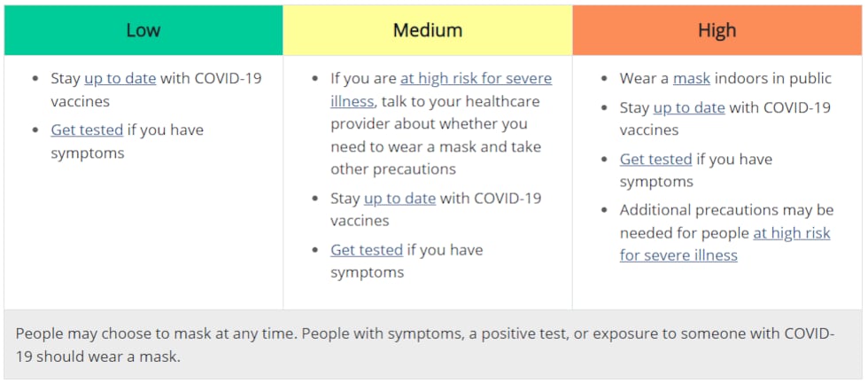Viewport: 868px width, 384px height.
Task: Click 'Wear a' text before mask link
Action: point(645,79)
